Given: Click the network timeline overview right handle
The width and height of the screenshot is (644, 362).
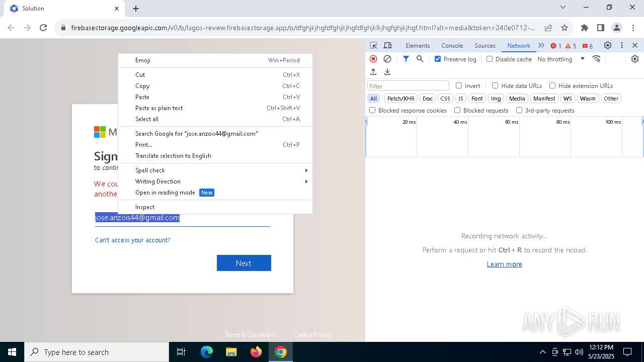Looking at the screenshot, I should click(x=642, y=122).
